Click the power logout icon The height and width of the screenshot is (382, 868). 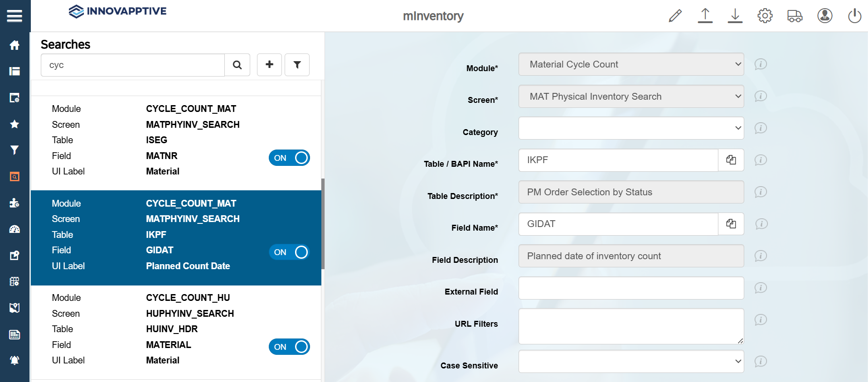click(854, 16)
